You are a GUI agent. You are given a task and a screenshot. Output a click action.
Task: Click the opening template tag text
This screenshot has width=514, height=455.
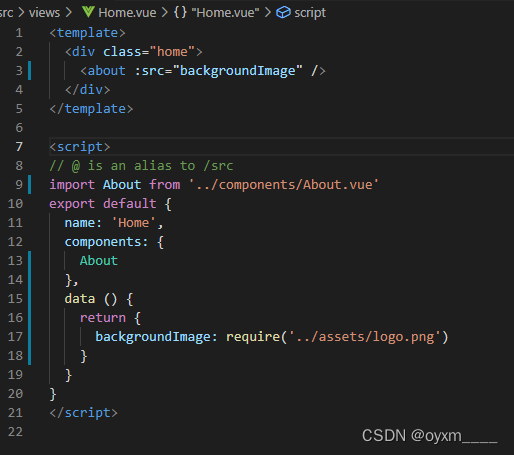(x=88, y=33)
